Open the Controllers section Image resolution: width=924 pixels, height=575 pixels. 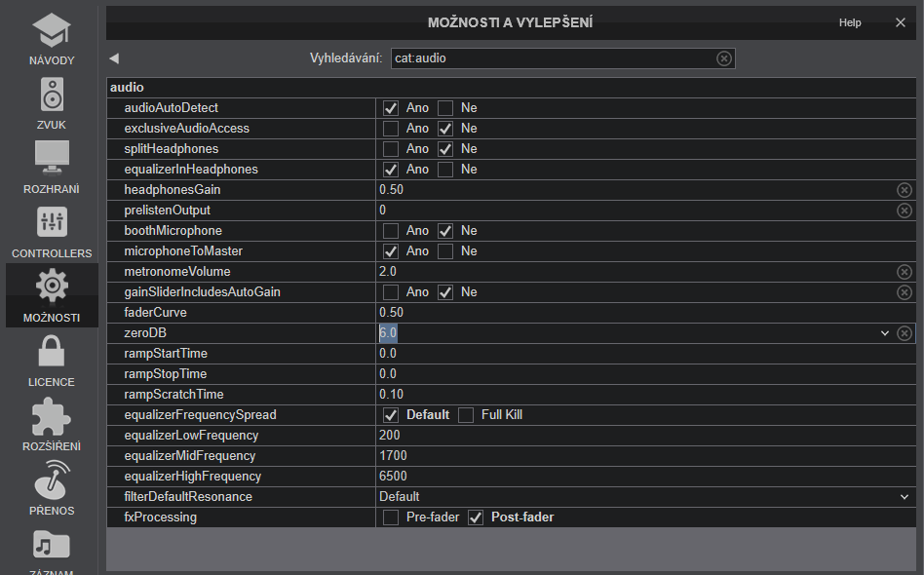coord(52,232)
